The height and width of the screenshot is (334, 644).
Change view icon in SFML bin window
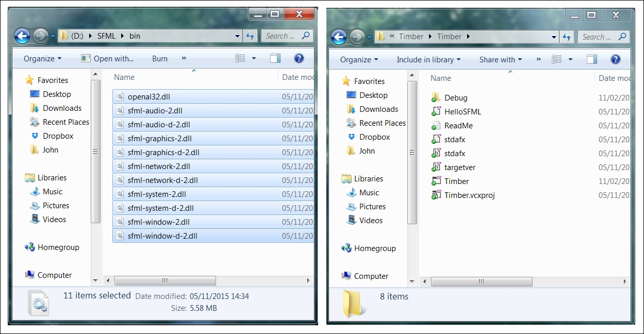pyautogui.click(x=240, y=58)
